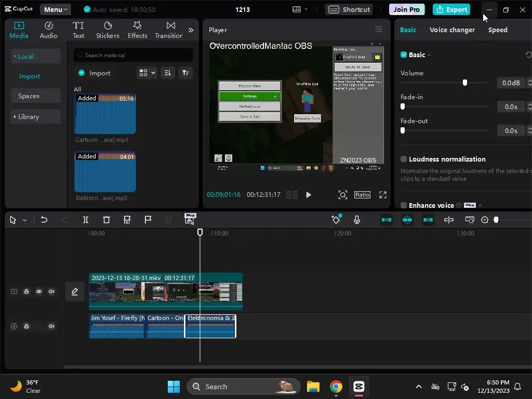Click the keyframe auto tool icon
The width and height of the screenshot is (532, 399).
(x=336, y=219)
